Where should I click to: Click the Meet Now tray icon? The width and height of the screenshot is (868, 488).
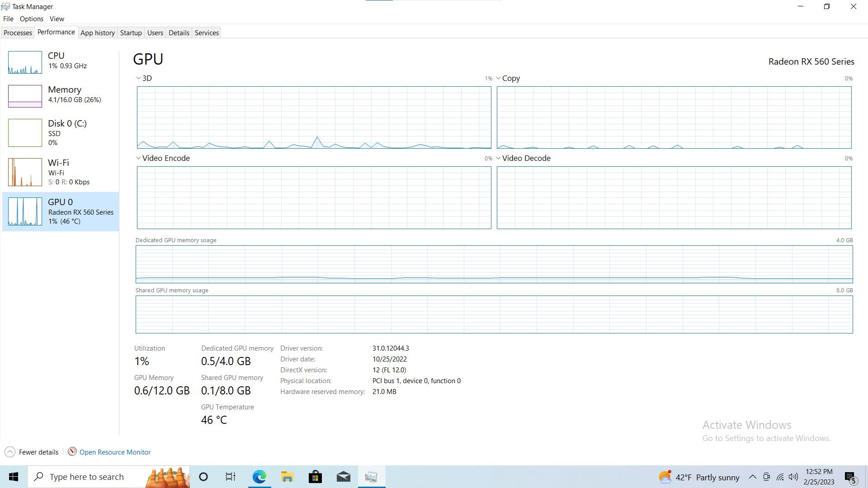coord(766,477)
